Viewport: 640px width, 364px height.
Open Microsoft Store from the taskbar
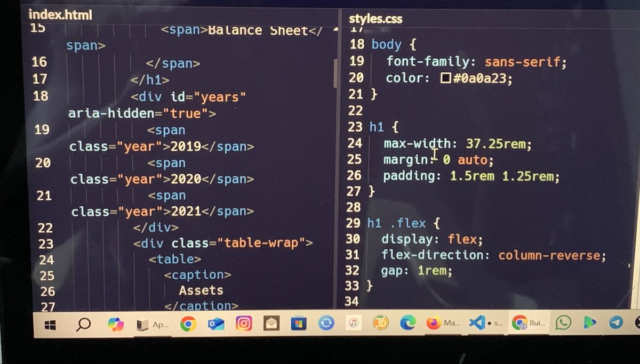point(299,323)
